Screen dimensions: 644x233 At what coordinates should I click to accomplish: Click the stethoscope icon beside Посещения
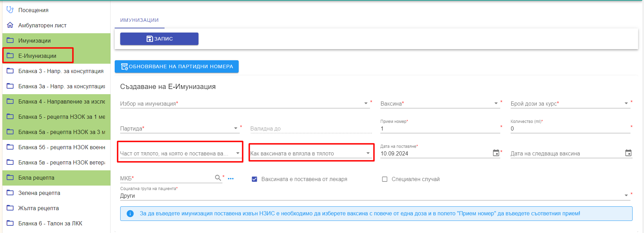pos(10,10)
